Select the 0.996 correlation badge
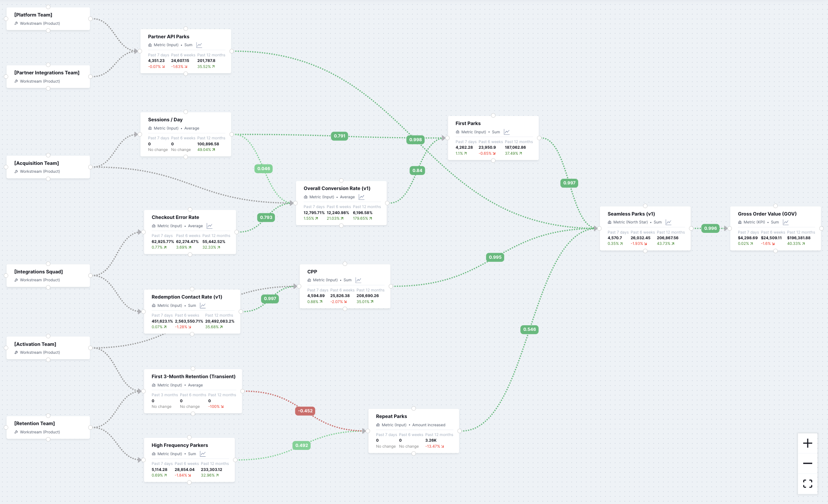The width and height of the screenshot is (828, 504). click(x=710, y=228)
